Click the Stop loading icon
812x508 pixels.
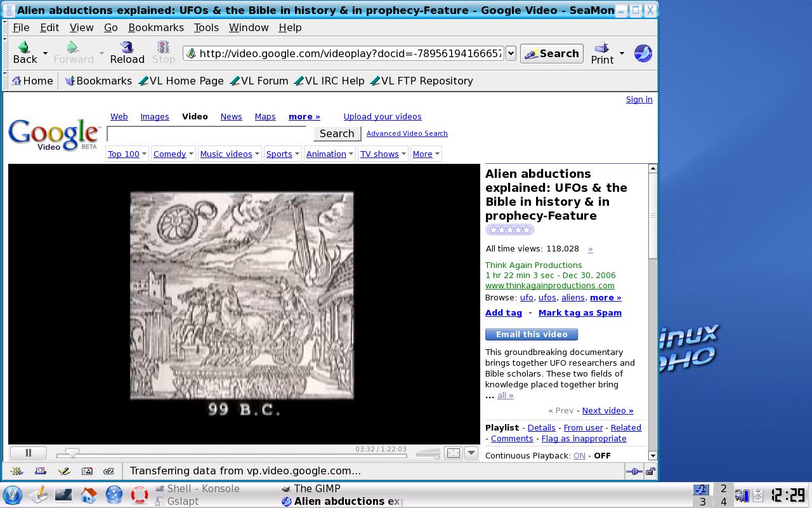(163, 47)
